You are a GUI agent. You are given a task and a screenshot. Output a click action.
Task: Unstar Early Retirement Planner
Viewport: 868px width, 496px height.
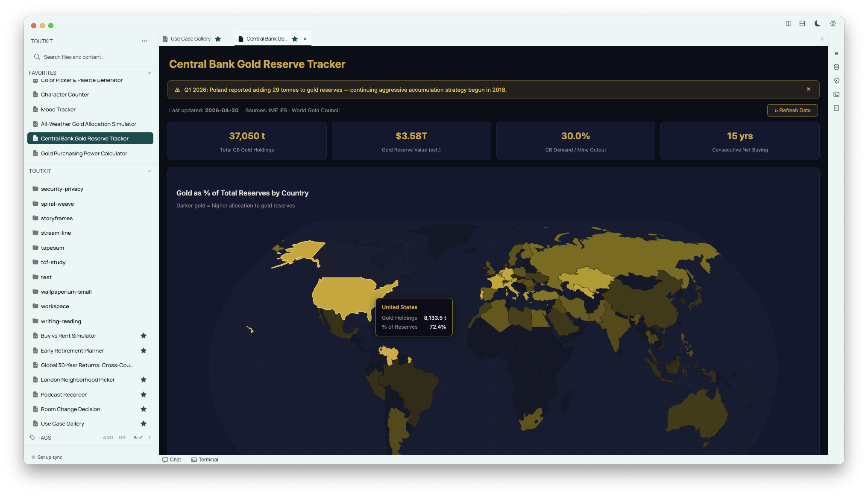[144, 350]
